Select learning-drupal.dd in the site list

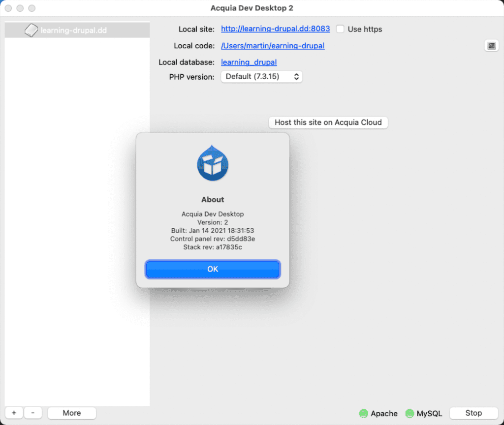[74, 30]
